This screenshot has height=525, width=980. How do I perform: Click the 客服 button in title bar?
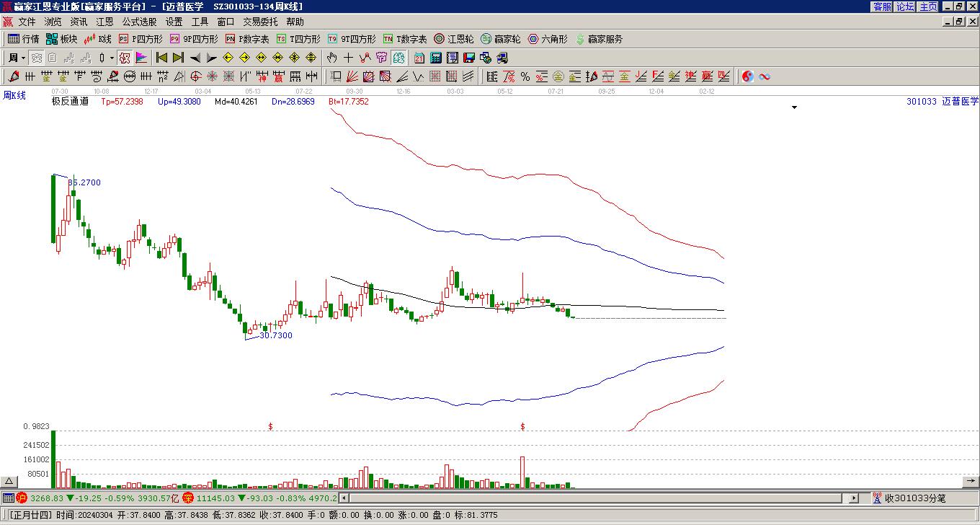point(883,6)
